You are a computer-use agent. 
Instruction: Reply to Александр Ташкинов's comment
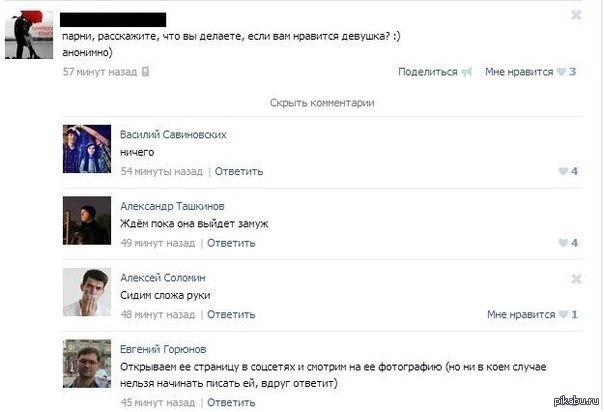click(x=231, y=243)
